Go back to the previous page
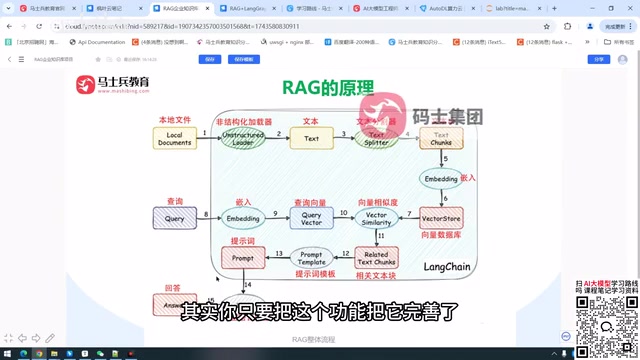This screenshot has height=360, width=640. [x=9, y=26]
